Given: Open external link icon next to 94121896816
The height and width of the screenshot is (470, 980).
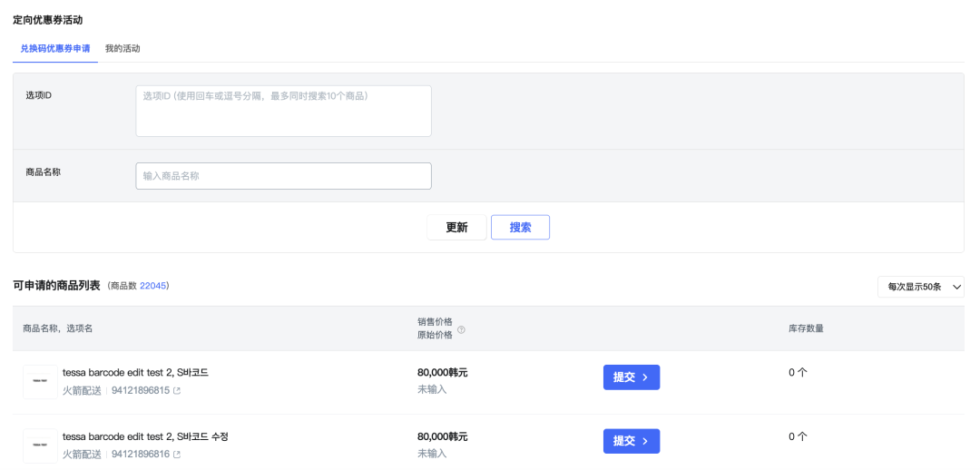Looking at the screenshot, I should [177, 455].
